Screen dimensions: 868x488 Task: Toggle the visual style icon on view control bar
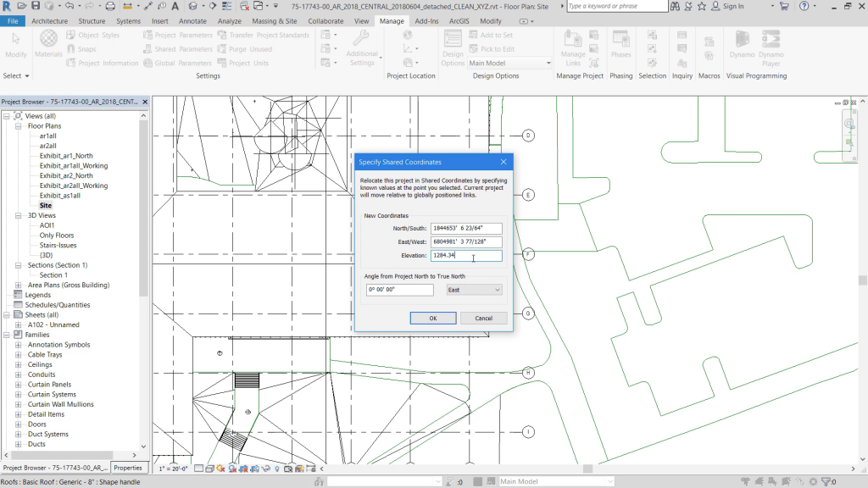point(210,469)
